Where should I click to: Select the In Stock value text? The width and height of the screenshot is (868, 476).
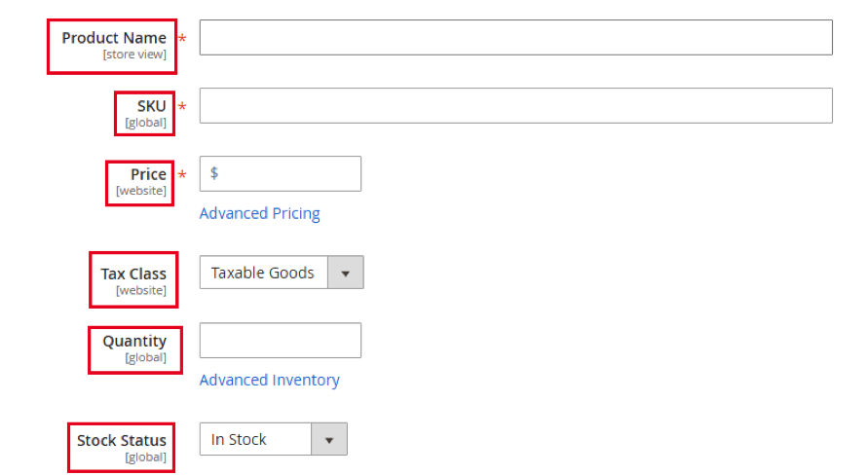tap(239, 440)
